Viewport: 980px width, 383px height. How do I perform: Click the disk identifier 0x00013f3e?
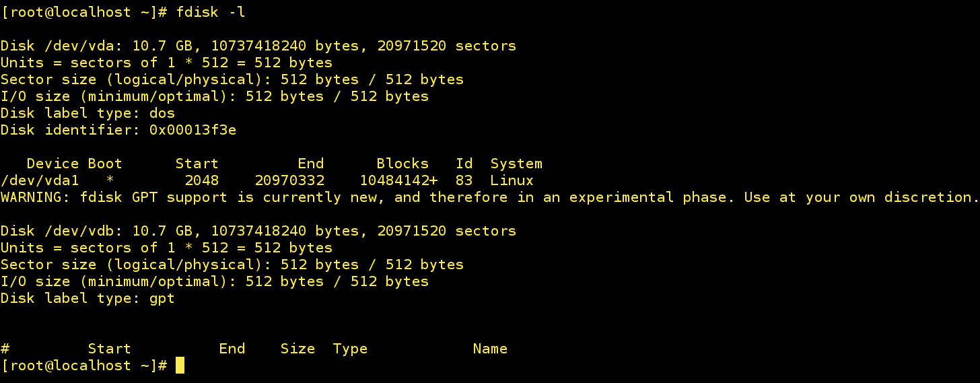[193, 130]
